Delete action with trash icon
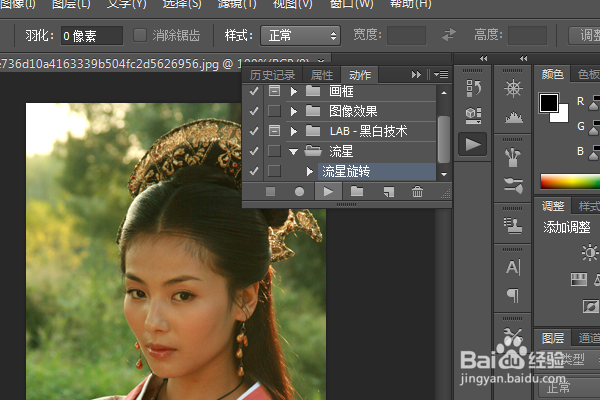Viewport: 600px width, 400px height. (x=417, y=191)
